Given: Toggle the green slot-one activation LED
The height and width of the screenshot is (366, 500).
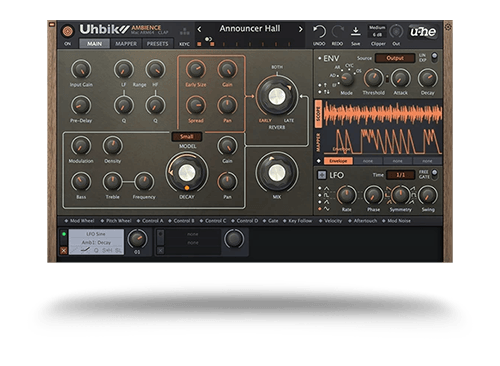Looking at the screenshot, I should pos(64,234).
